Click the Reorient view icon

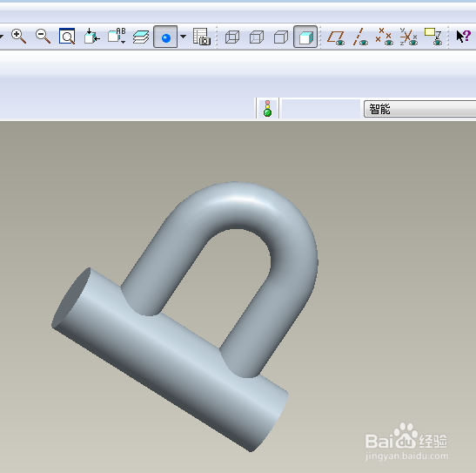(91, 37)
